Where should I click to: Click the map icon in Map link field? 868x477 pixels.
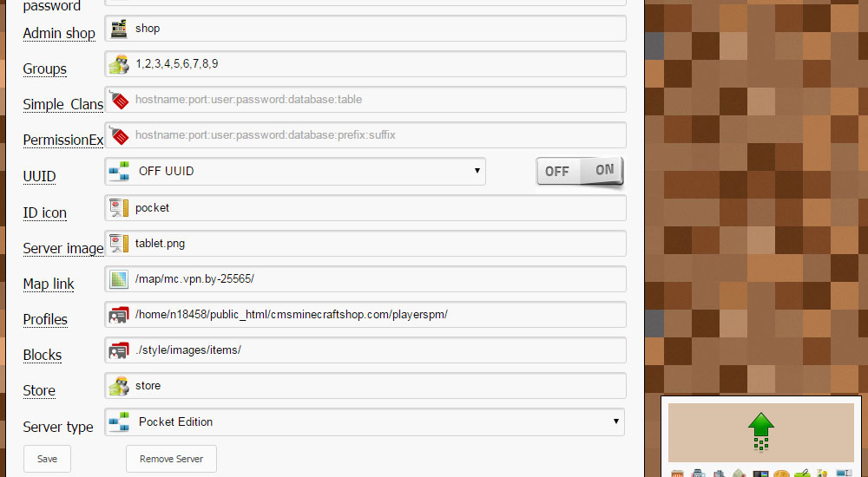pos(118,279)
